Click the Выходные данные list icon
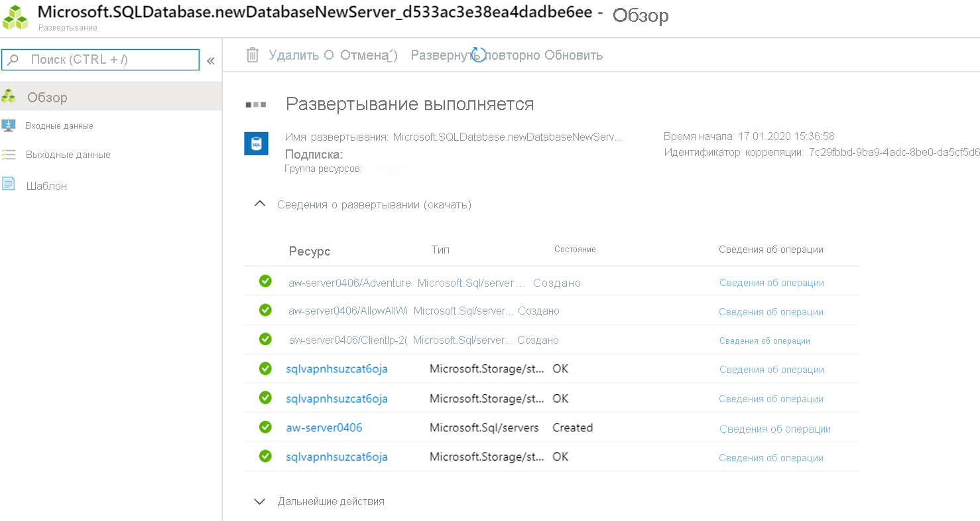The image size is (980, 521). coord(9,155)
